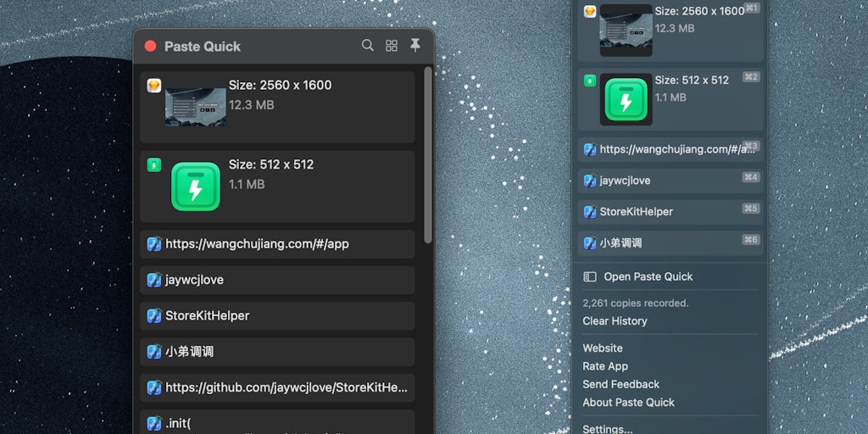The width and height of the screenshot is (868, 434).
Task: Close the Paste Quick window
Action: [150, 46]
